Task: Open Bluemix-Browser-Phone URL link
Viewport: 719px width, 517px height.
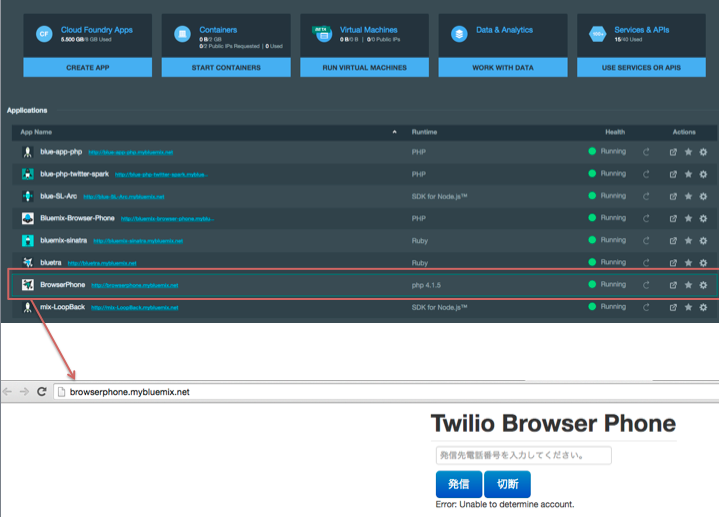Action: click(167, 219)
